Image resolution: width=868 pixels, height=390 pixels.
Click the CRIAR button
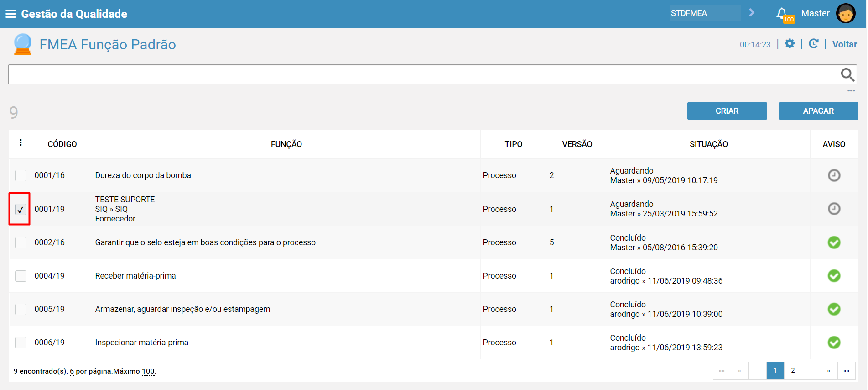click(727, 111)
